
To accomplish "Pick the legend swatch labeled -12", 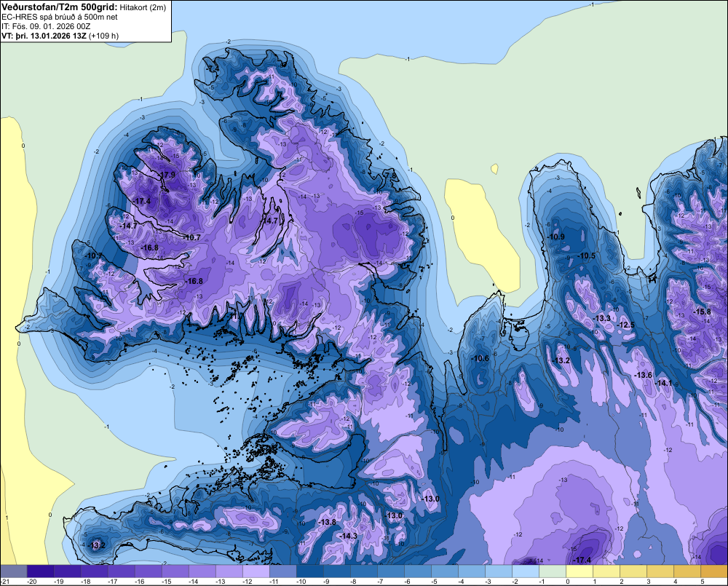I will 256,571.
